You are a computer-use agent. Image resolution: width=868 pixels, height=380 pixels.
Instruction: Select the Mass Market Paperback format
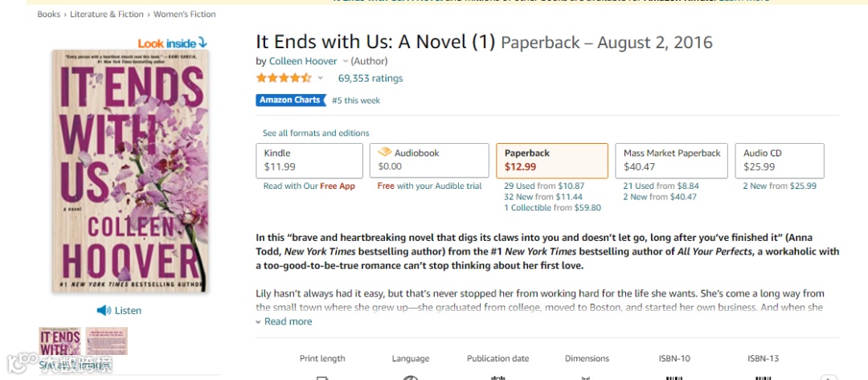pos(673,160)
